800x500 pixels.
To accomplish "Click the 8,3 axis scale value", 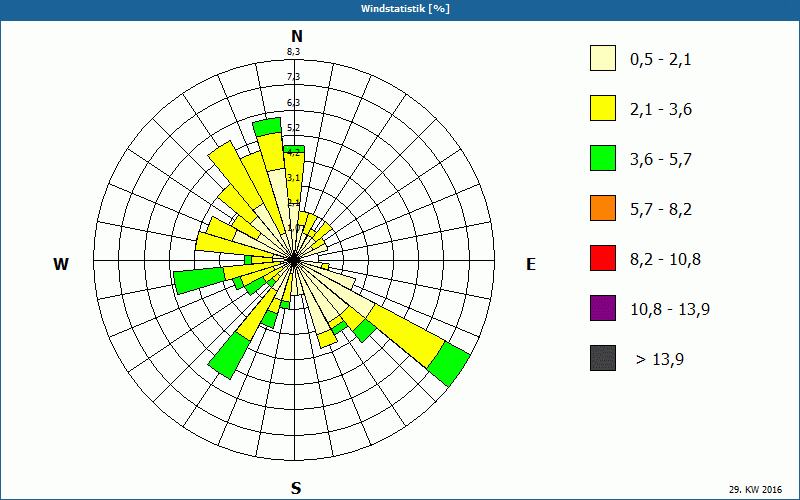I will click(293, 51).
